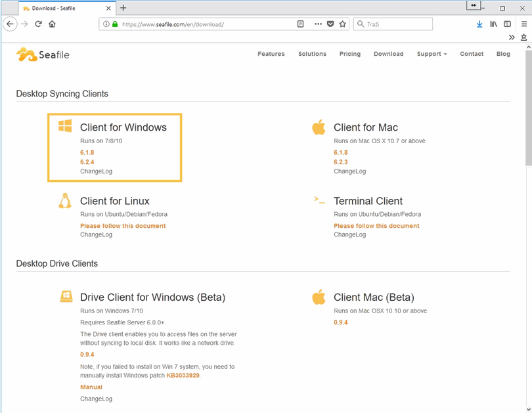This screenshot has height=413, width=532.
Task: Open ChangeLog for Client for Windows
Action: pos(96,171)
